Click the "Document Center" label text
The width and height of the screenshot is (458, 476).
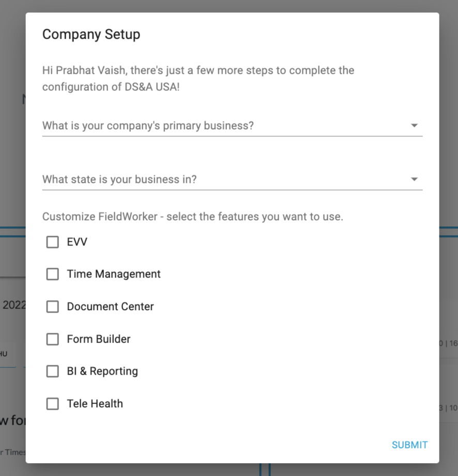[x=110, y=306]
